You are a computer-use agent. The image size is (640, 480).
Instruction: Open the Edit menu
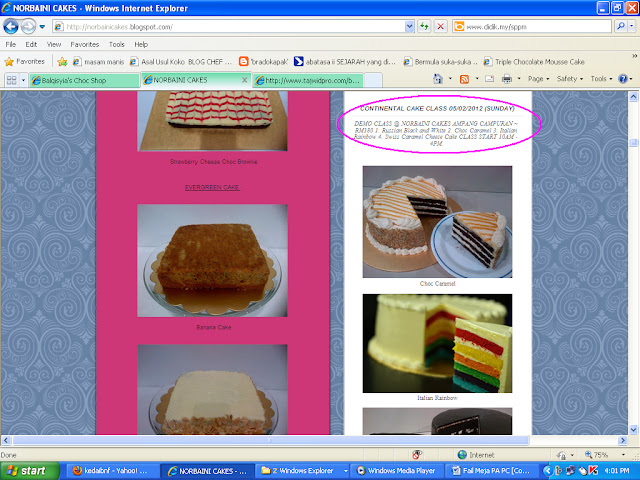[x=31, y=44]
